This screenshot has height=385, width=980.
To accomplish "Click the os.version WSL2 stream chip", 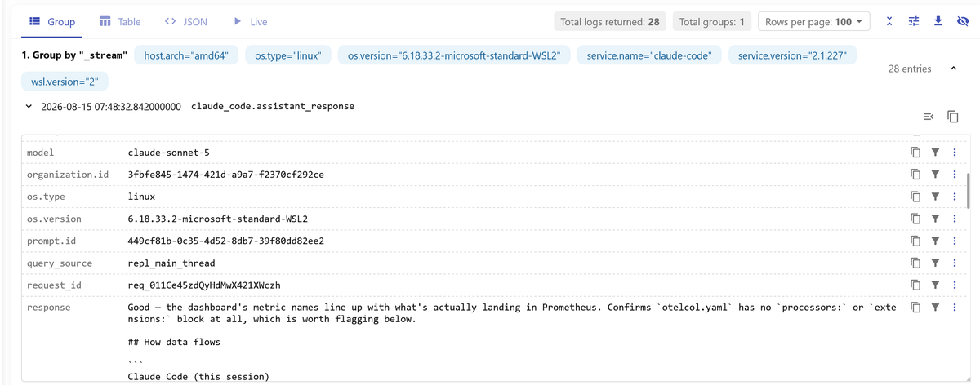I will click(x=453, y=55).
